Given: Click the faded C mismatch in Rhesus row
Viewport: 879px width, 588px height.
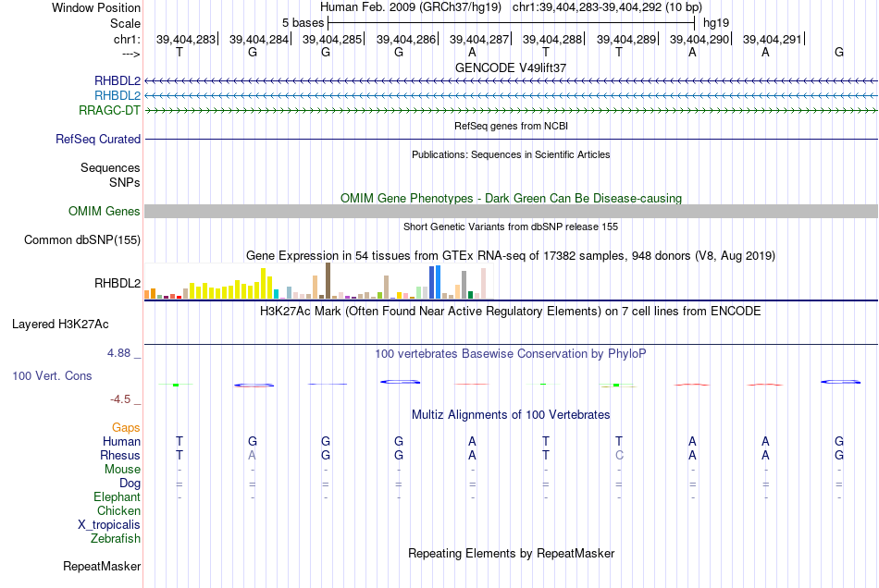Looking at the screenshot, I should (x=619, y=455).
